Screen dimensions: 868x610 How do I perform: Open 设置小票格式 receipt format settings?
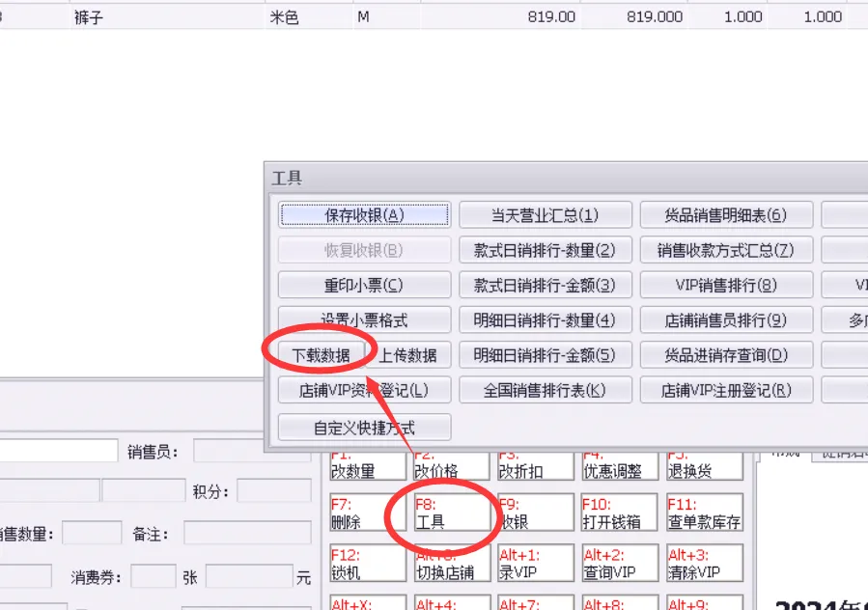[x=364, y=319]
